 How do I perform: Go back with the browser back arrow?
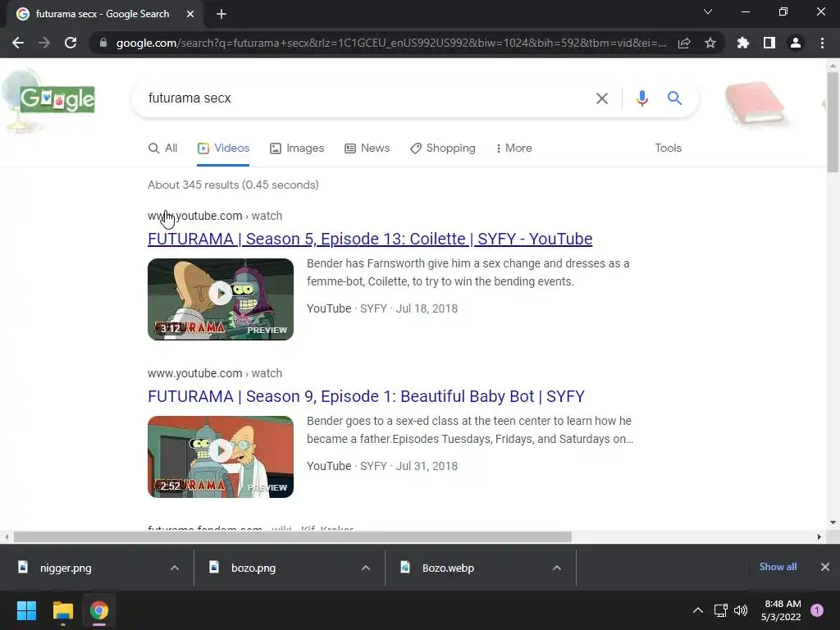[x=18, y=43]
